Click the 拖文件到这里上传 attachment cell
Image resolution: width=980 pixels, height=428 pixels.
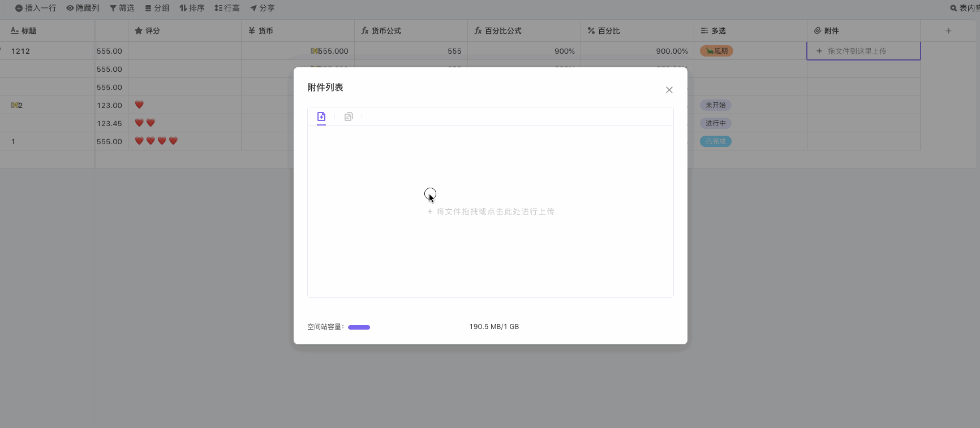[x=857, y=51]
